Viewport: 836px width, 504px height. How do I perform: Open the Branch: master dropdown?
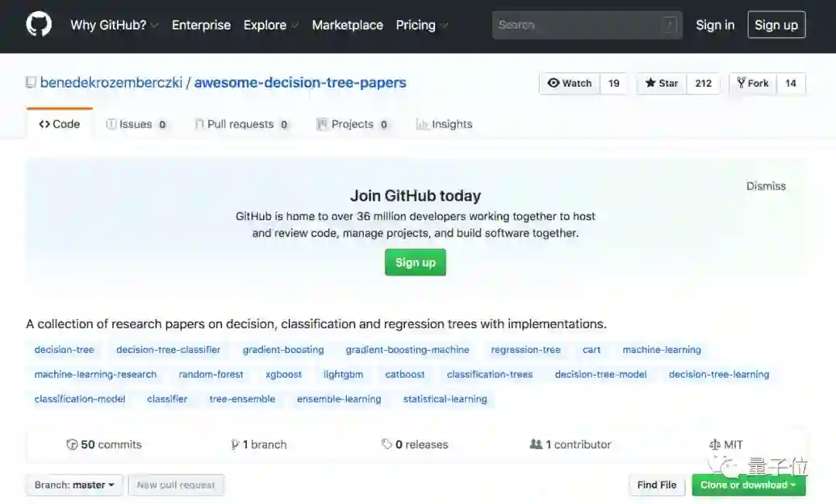74,485
